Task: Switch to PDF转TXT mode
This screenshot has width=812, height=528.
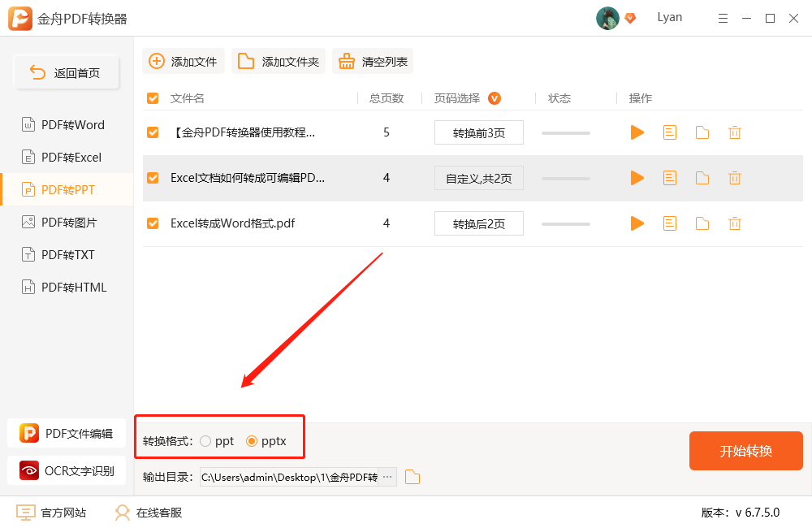Action: point(67,255)
